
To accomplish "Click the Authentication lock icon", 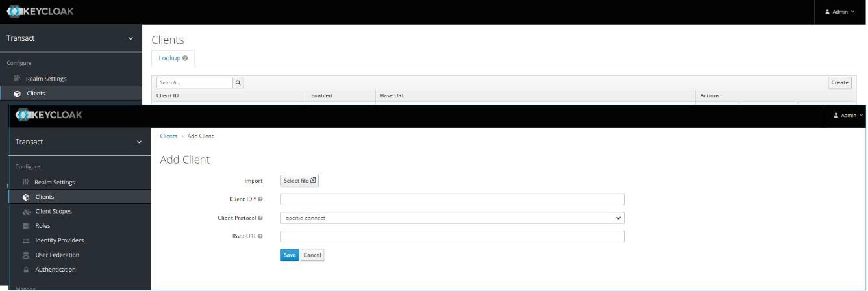I will click(26, 270).
